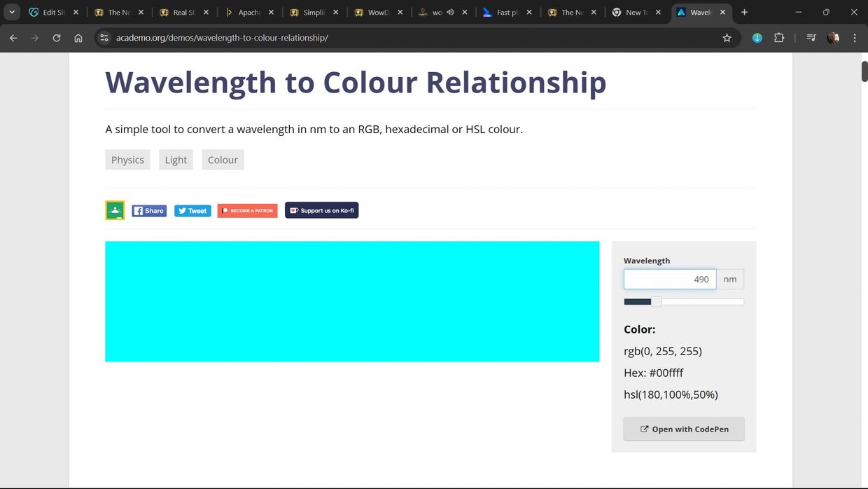Reload the page using the refresh icon
This screenshot has height=489, width=868.
click(x=57, y=38)
